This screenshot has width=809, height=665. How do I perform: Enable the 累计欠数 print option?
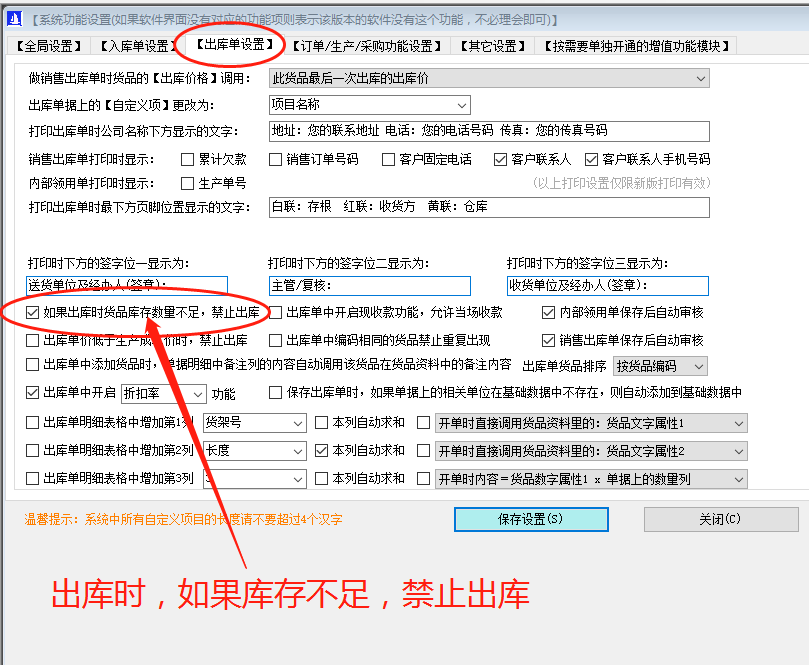tap(186, 158)
